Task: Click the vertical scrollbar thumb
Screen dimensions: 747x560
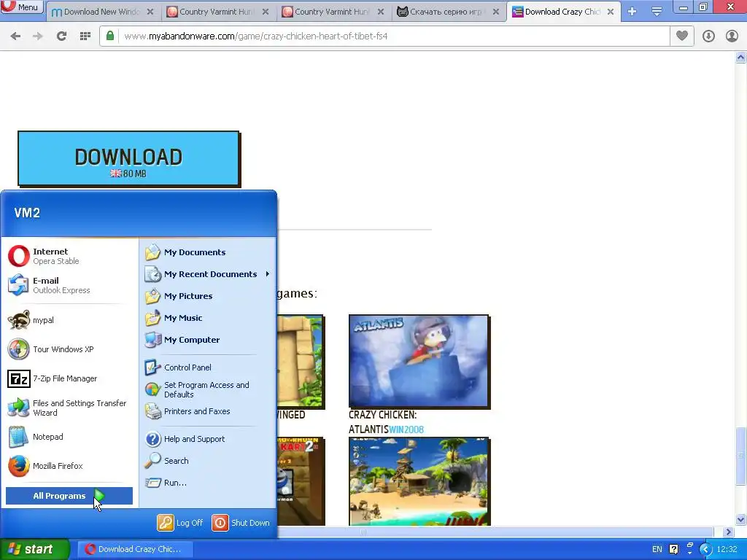Action: [741, 456]
